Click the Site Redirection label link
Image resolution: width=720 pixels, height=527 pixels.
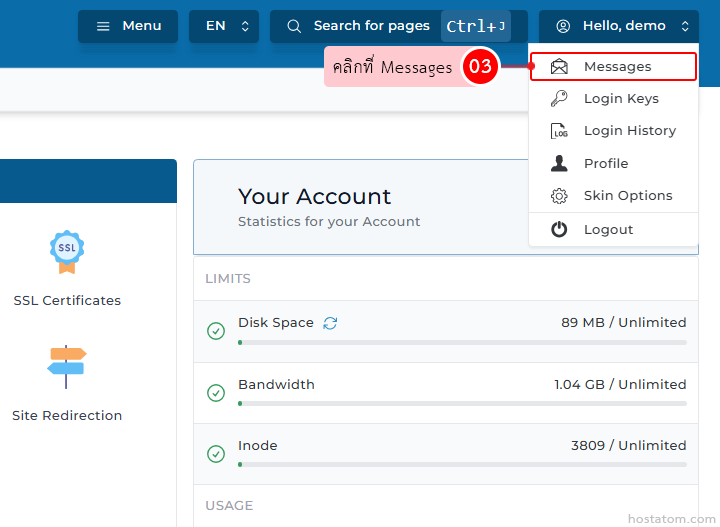coord(67,415)
